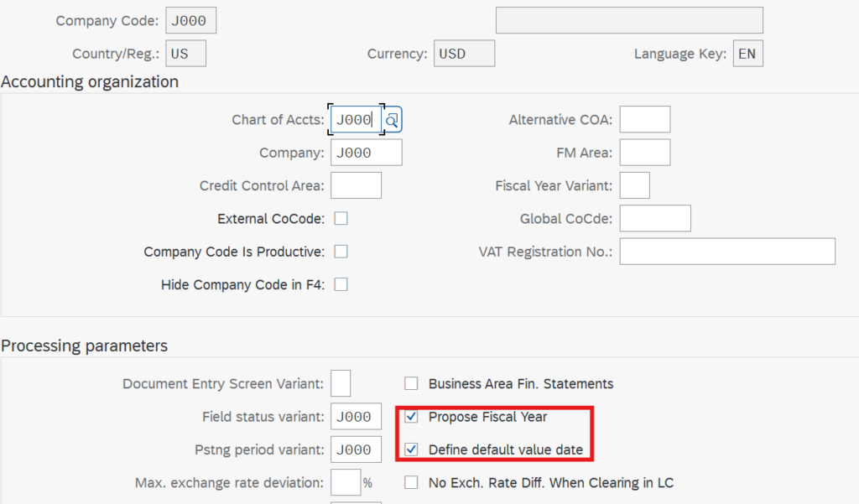This screenshot has width=859, height=504.
Task: Check Hide Company Code in F4
Action: (x=341, y=285)
